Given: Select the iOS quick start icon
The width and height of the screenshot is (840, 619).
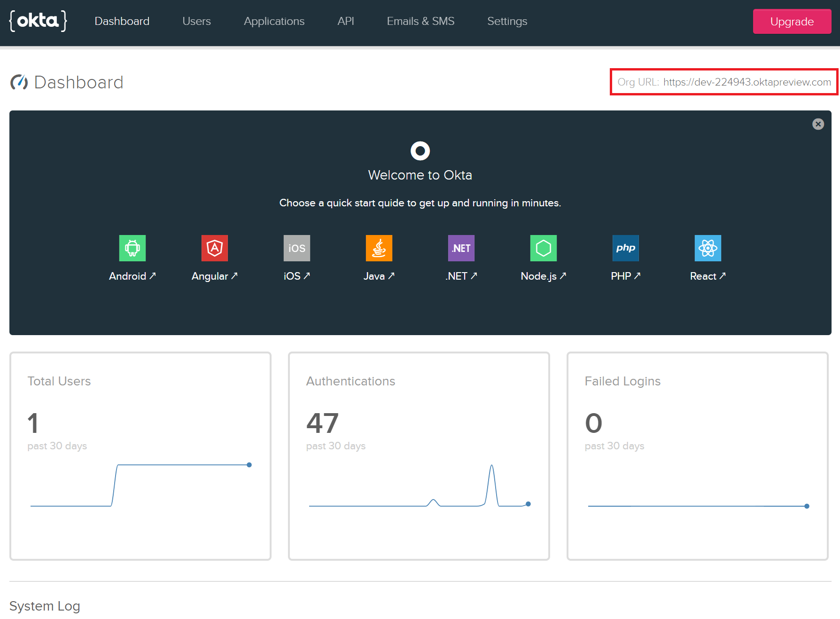Looking at the screenshot, I should click(296, 248).
